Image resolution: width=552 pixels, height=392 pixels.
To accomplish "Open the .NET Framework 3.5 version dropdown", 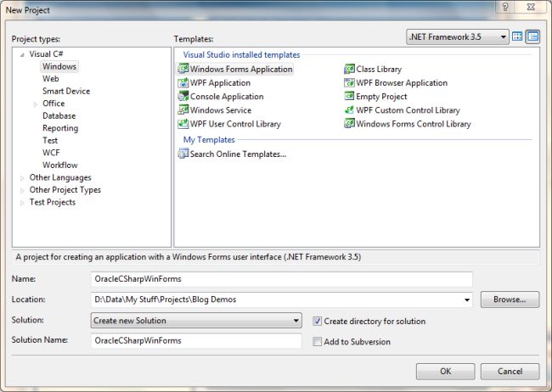I will (457, 36).
